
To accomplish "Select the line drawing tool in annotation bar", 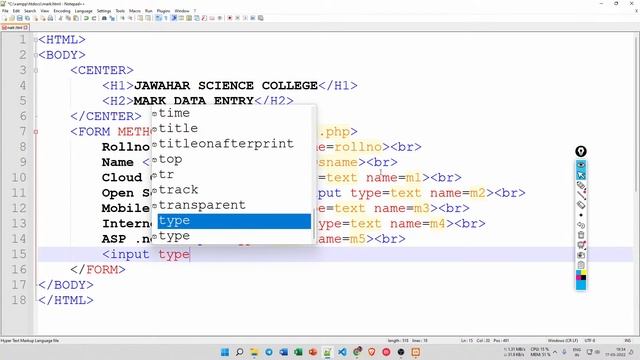I will pos(581,195).
